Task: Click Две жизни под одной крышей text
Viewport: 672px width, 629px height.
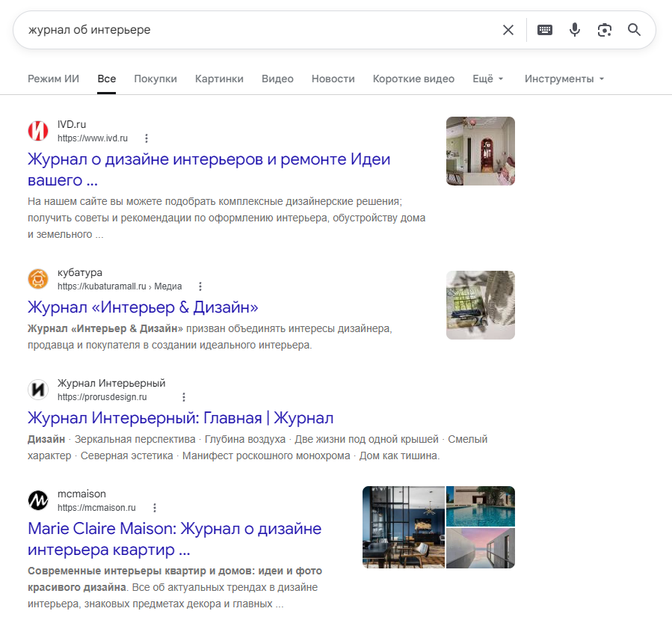Action: coord(366,440)
